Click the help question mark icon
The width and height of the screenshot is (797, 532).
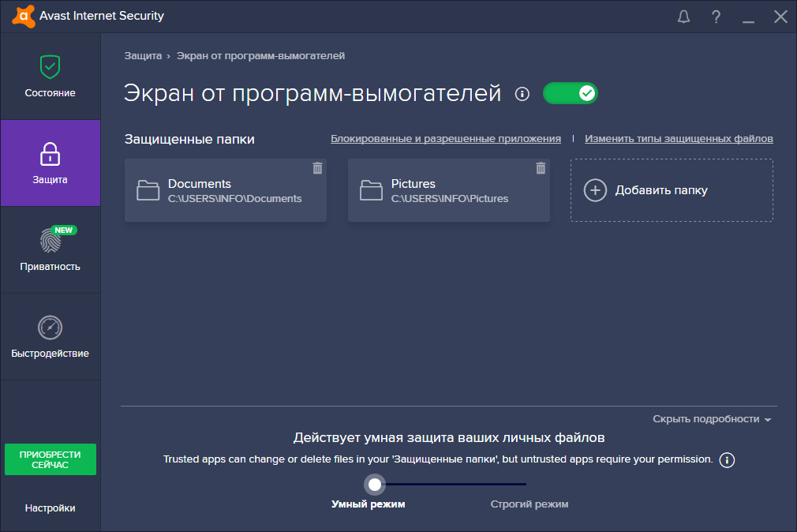click(x=716, y=17)
